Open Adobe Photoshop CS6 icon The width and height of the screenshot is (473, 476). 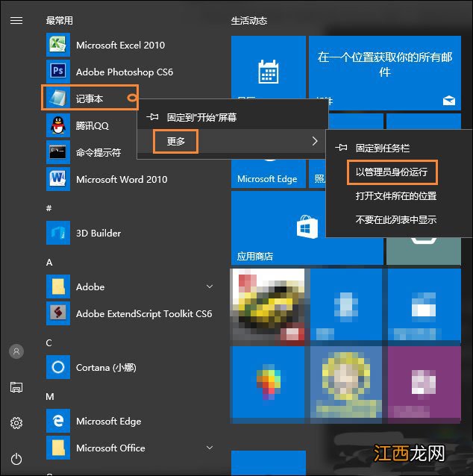click(58, 72)
